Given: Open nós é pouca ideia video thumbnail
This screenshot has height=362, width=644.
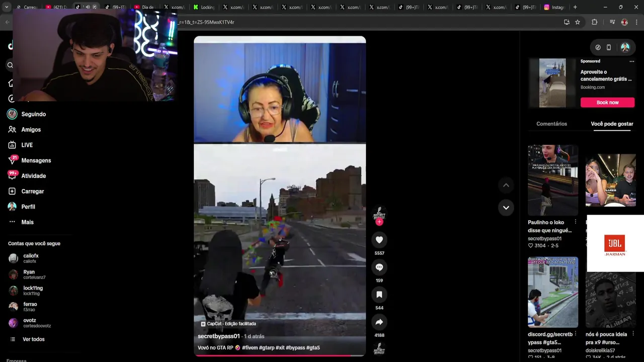Looking at the screenshot, I should point(610,300).
